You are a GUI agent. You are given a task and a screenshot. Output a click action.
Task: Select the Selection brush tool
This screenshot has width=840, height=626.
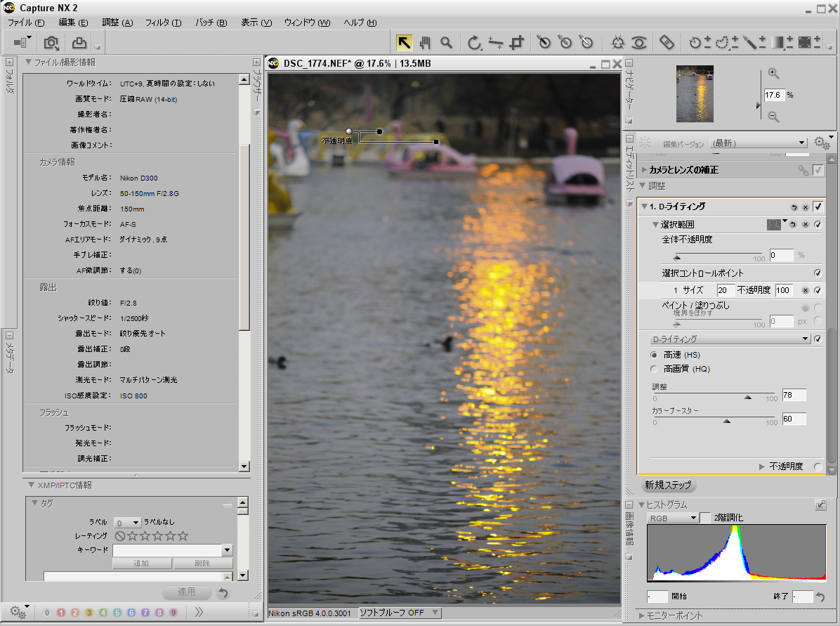[x=749, y=42]
